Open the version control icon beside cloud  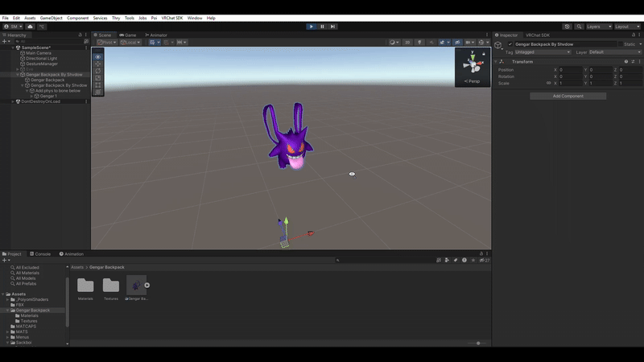tap(42, 27)
